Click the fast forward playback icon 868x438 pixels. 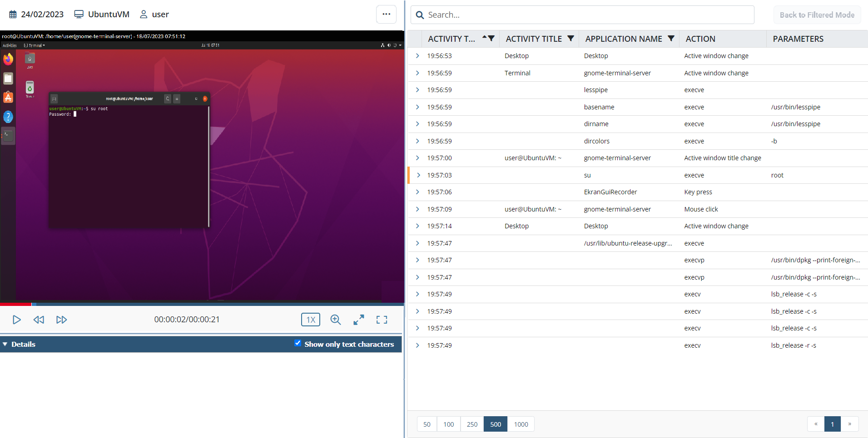click(x=61, y=320)
